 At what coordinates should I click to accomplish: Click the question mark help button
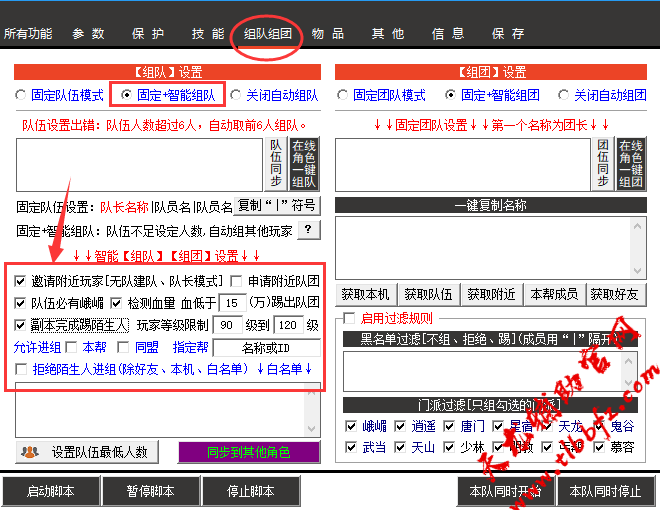(309, 230)
